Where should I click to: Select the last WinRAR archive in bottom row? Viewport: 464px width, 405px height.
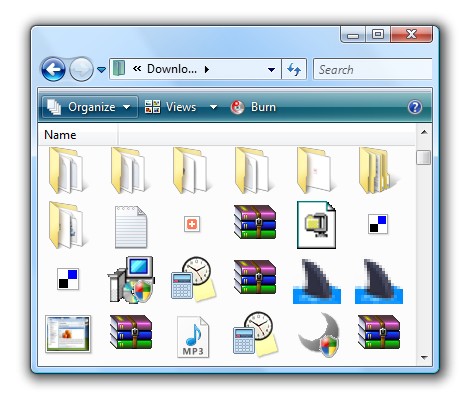pyautogui.click(x=379, y=332)
